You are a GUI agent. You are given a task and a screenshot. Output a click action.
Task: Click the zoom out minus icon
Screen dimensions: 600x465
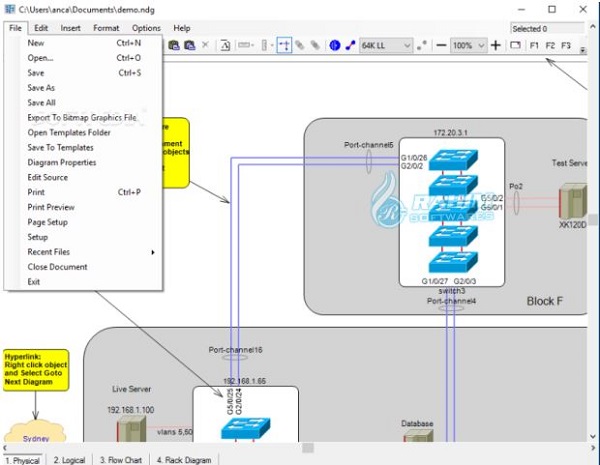coord(441,46)
